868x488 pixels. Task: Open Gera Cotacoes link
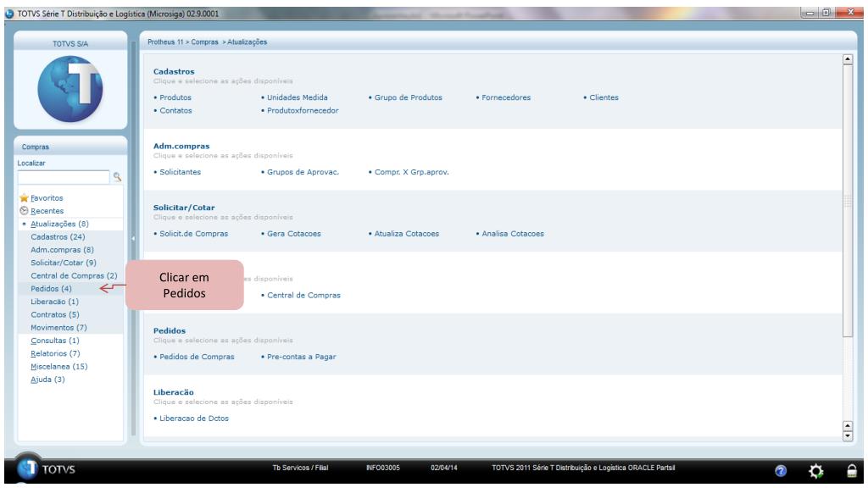tap(294, 234)
